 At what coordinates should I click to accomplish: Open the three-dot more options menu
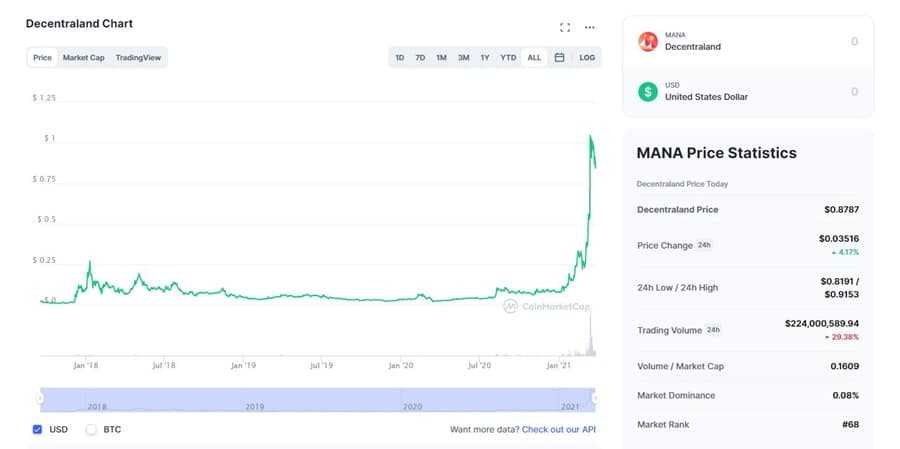tap(590, 27)
